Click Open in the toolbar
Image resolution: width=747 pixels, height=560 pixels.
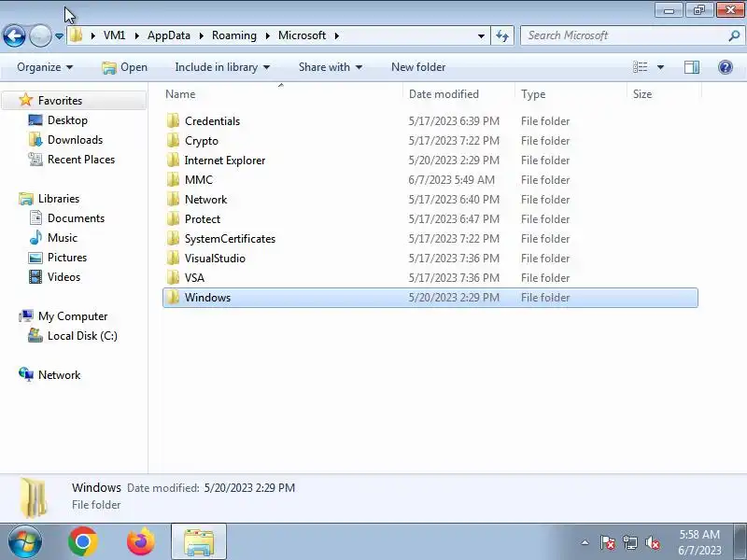[125, 67]
